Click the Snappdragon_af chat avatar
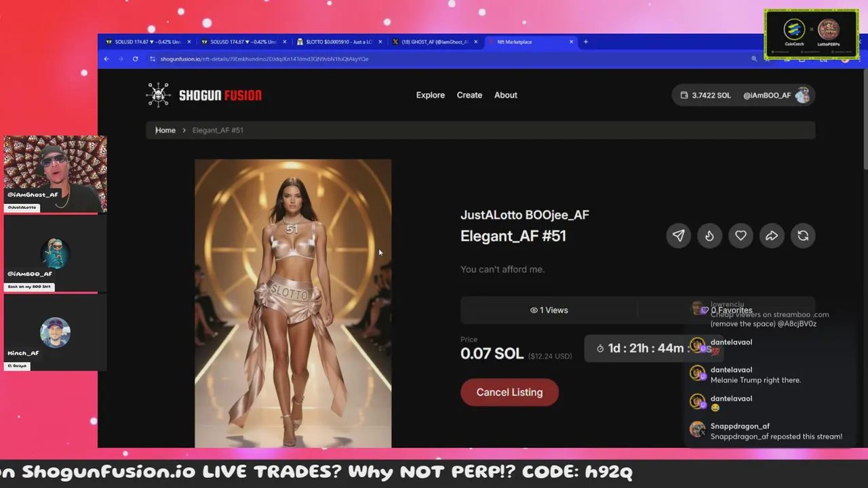 pos(698,429)
